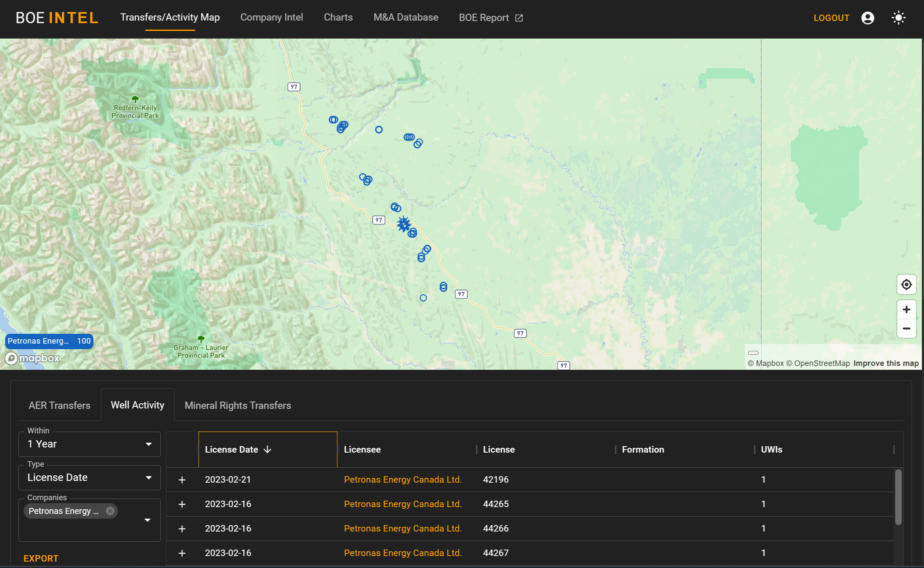This screenshot has width=924, height=568.
Task: Click the star-shaped well cluster marker
Action: 403,224
